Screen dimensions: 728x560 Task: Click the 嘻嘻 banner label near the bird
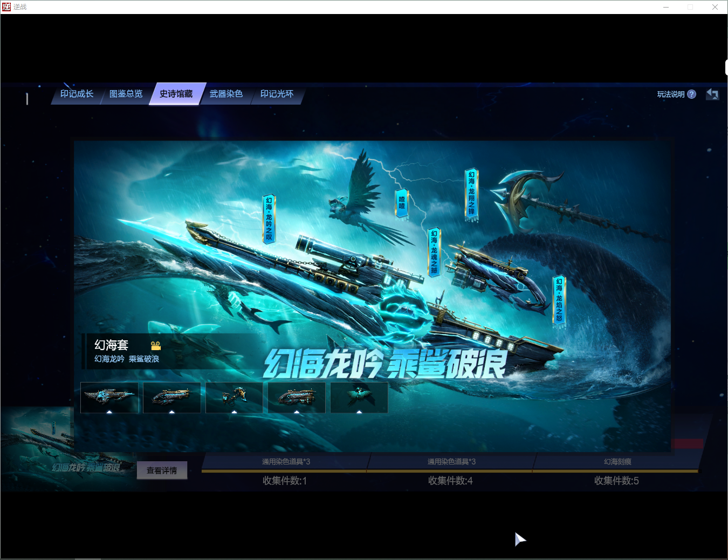402,203
